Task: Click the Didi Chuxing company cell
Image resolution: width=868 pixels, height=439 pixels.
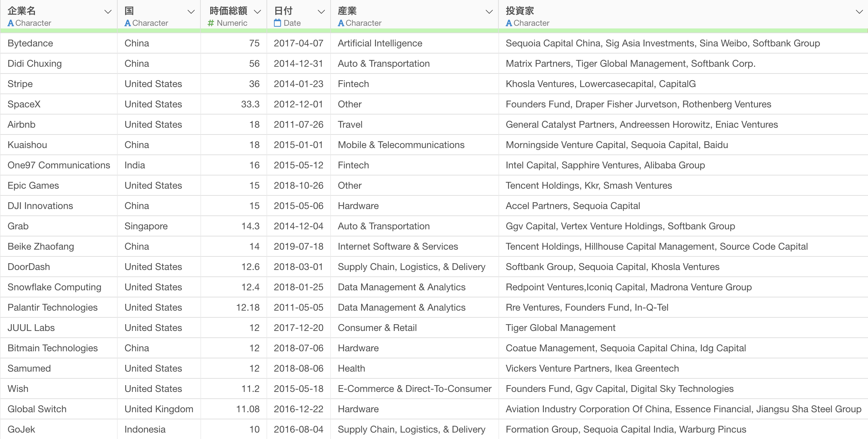Action: 59,64
